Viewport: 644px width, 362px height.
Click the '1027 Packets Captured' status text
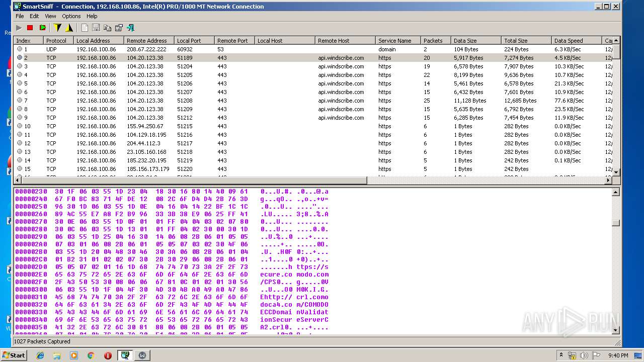(x=42, y=341)
